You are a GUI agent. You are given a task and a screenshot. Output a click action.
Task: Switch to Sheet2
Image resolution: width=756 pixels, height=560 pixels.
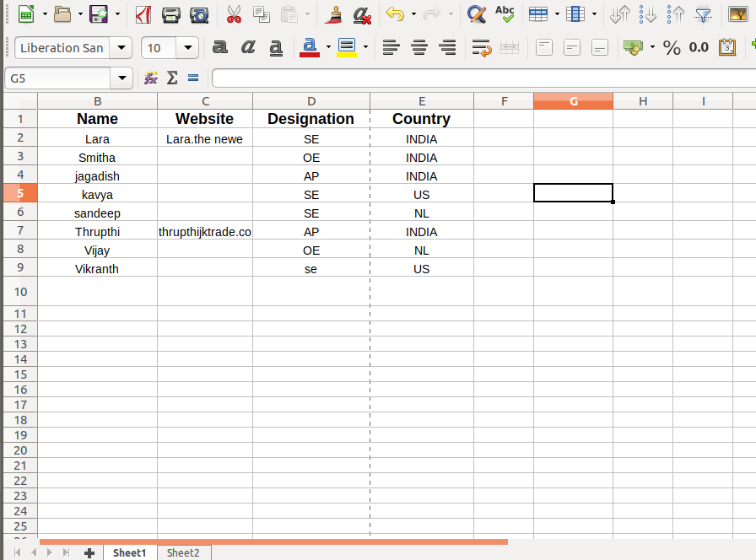coord(183,553)
